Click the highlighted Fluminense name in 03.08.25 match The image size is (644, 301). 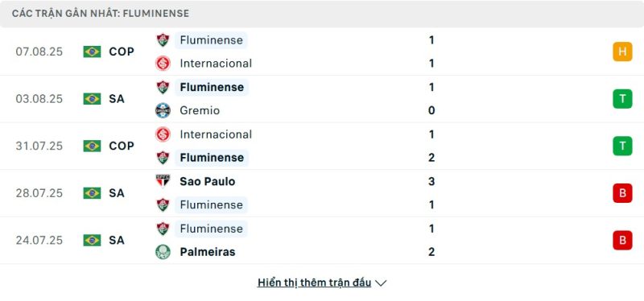pyautogui.click(x=212, y=87)
